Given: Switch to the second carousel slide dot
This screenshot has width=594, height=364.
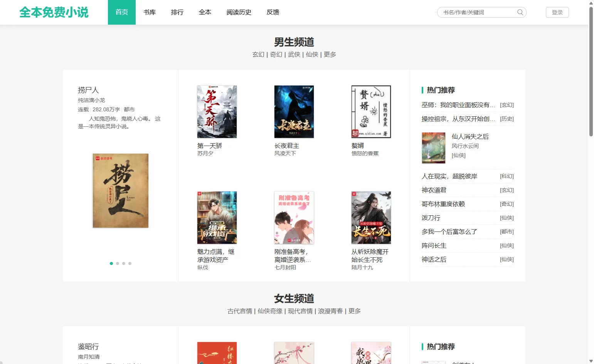Looking at the screenshot, I should pyautogui.click(x=118, y=263).
